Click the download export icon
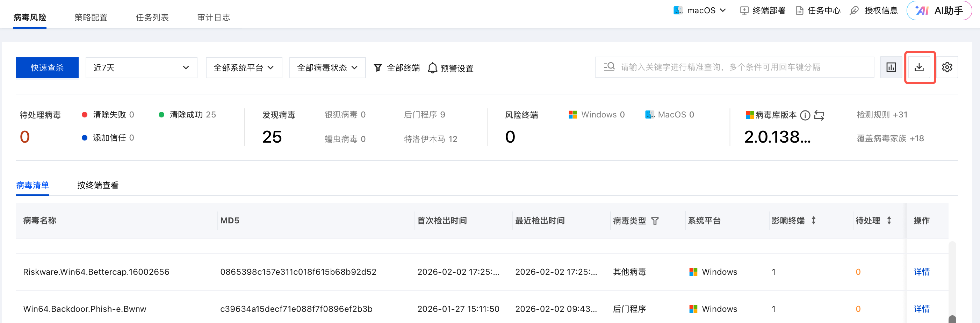The height and width of the screenshot is (323, 980). pyautogui.click(x=919, y=67)
